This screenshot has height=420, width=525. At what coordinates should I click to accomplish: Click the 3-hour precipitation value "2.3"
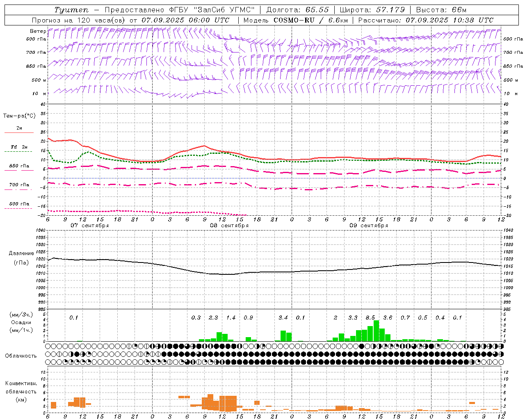(x=213, y=318)
